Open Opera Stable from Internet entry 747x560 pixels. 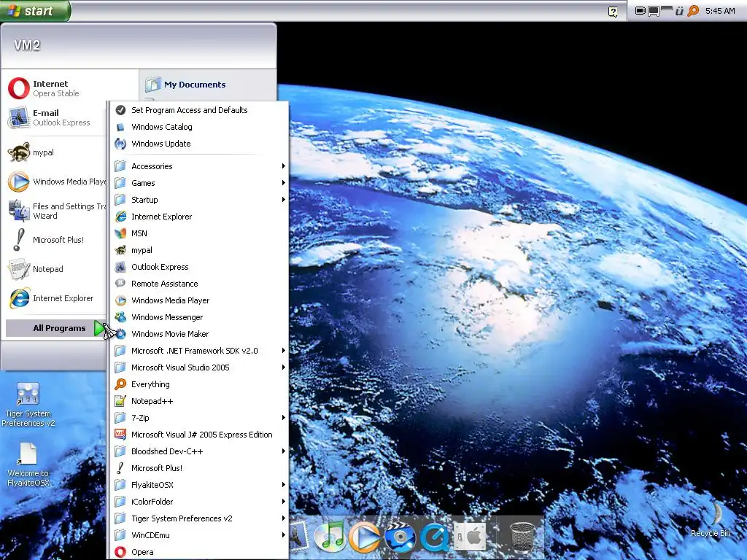[54, 88]
